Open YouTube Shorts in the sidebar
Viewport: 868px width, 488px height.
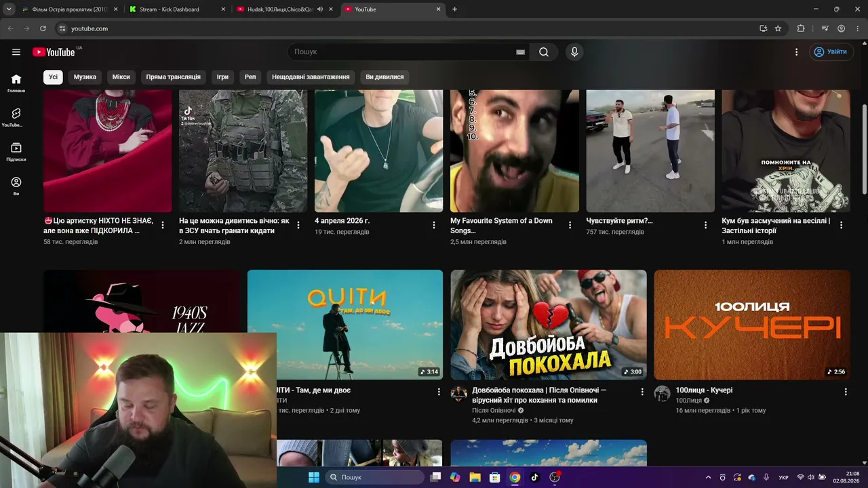click(x=16, y=117)
